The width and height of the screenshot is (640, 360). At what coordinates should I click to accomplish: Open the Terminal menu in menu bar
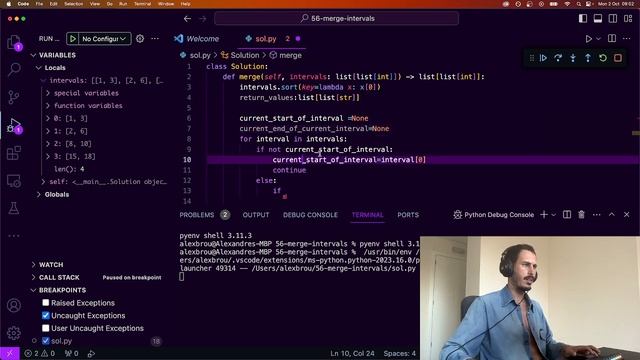[142, 4]
